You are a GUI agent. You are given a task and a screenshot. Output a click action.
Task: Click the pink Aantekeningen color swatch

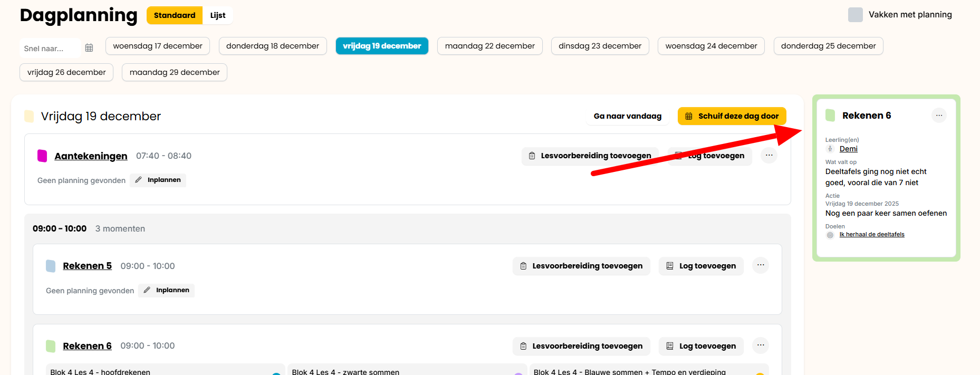42,156
